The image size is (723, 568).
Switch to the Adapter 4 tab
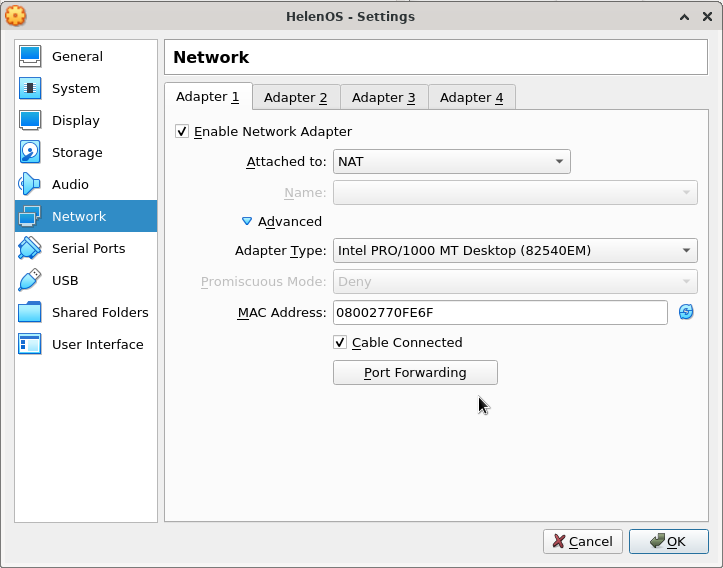472,98
